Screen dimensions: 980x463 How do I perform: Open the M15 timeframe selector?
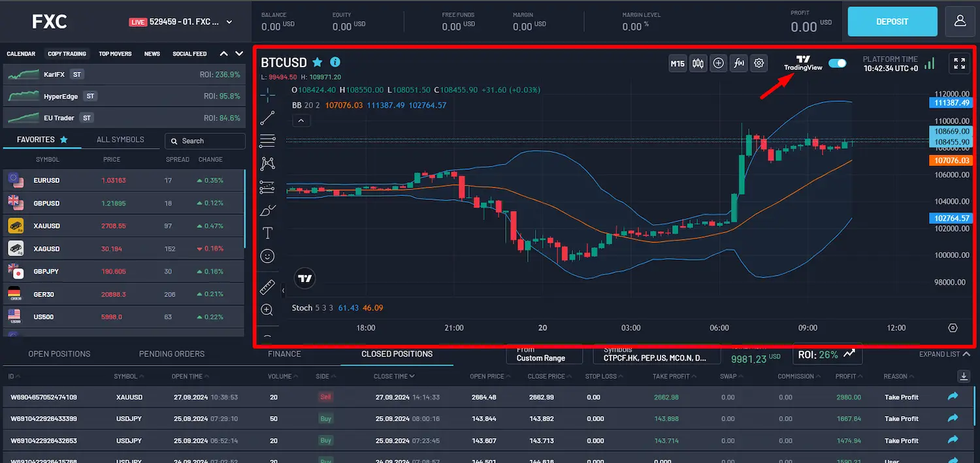click(678, 63)
